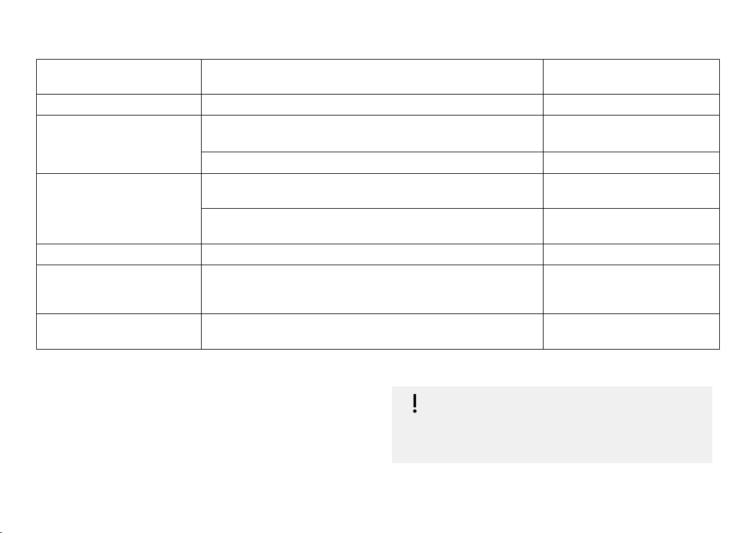Image resolution: width=756 pixels, height=533 pixels.
Task: Click lower right cell of first merged group
Action: (631, 163)
